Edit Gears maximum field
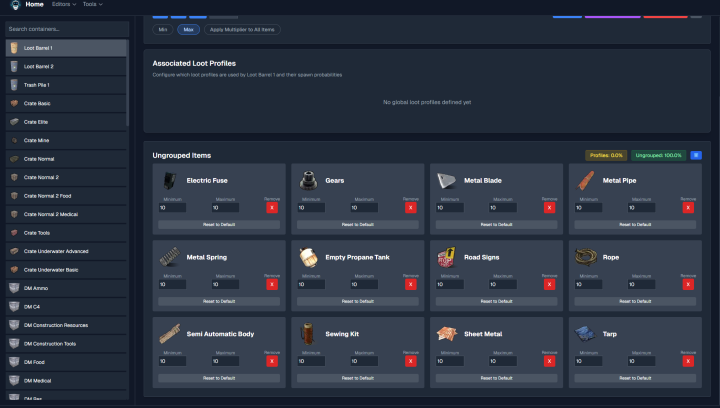The width and height of the screenshot is (720, 408). click(364, 208)
